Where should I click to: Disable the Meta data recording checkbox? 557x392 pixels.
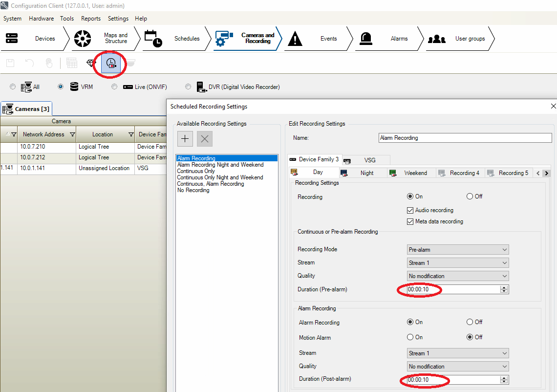(410, 221)
